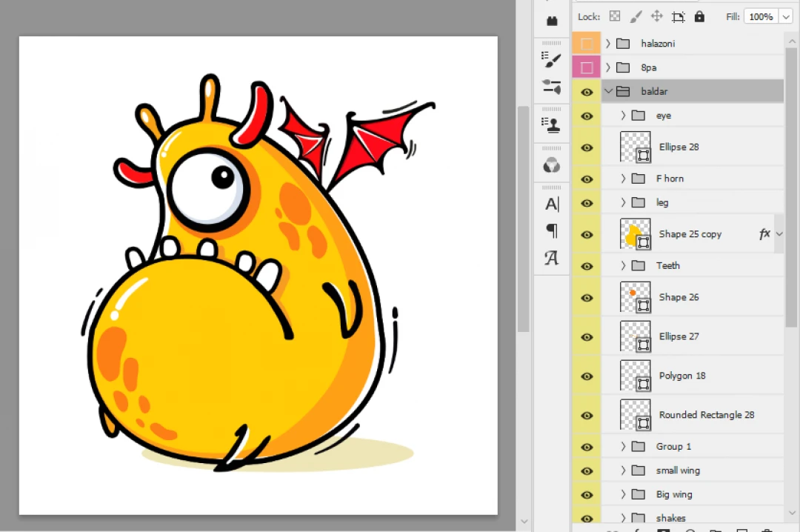The width and height of the screenshot is (800, 532).
Task: Collapse the baldar group
Action: [609, 91]
